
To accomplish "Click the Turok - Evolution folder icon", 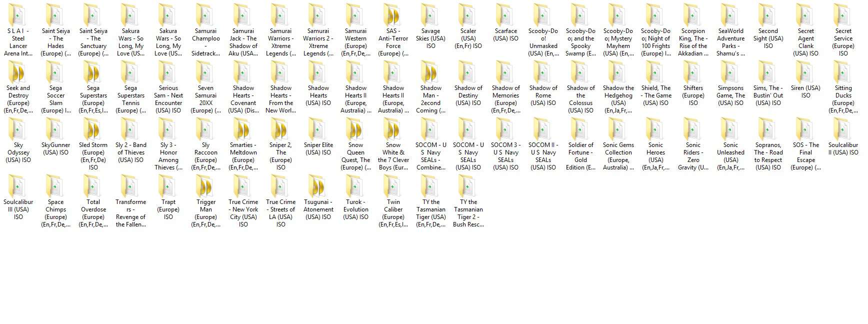I will point(355,185).
